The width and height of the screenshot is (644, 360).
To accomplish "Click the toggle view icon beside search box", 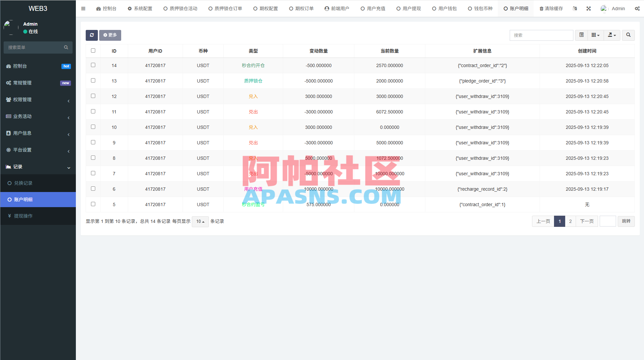I will 581,35.
